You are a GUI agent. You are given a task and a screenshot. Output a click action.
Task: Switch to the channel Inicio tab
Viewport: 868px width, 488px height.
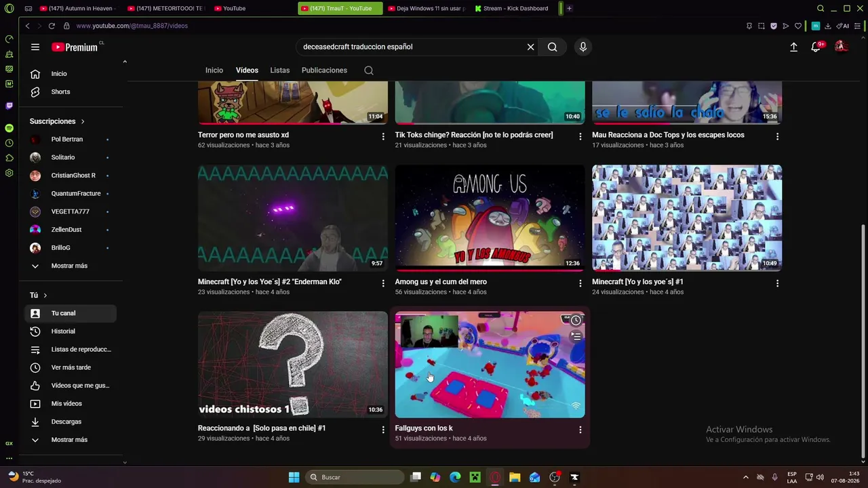coord(214,70)
